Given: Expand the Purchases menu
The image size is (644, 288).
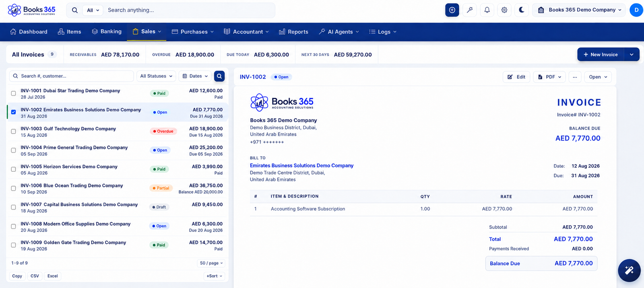Looking at the screenshot, I should pos(192,32).
